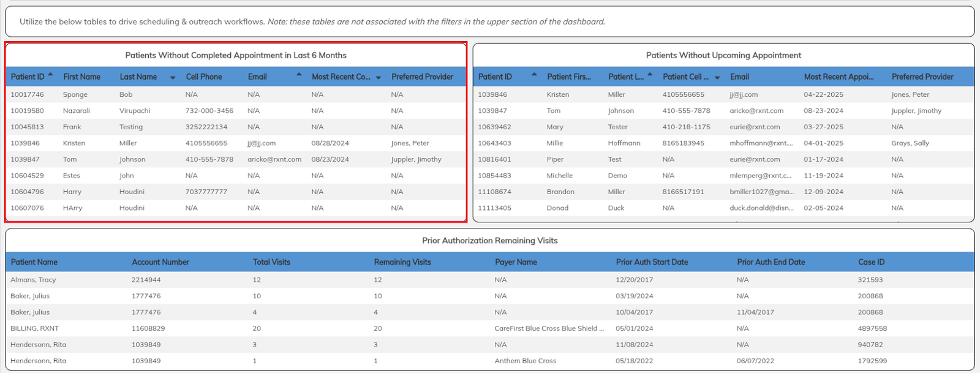This screenshot has width=980, height=373.
Task: Click last name Virupachi
Action: tap(135, 111)
